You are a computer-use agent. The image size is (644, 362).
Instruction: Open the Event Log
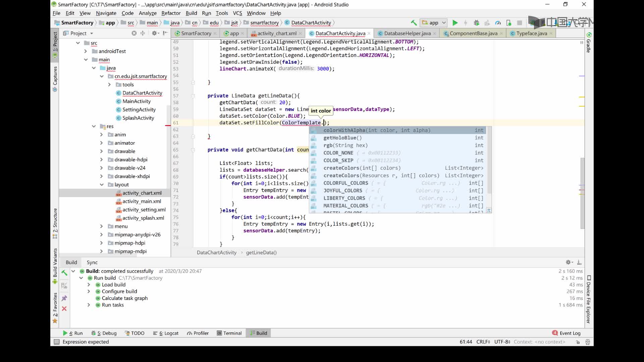566,333
